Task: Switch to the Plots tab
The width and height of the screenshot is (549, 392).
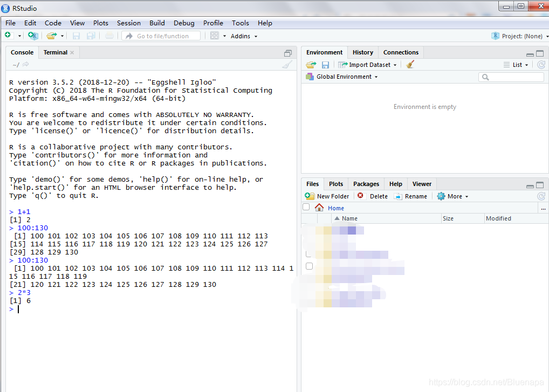Action: click(336, 184)
